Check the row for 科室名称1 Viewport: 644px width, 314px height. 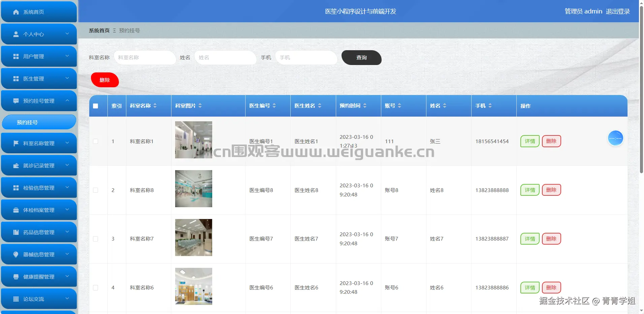(x=96, y=141)
